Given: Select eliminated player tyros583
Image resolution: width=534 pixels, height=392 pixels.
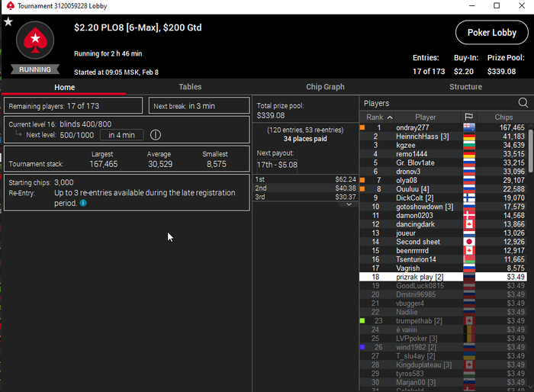Looking at the screenshot, I should coord(442,374).
